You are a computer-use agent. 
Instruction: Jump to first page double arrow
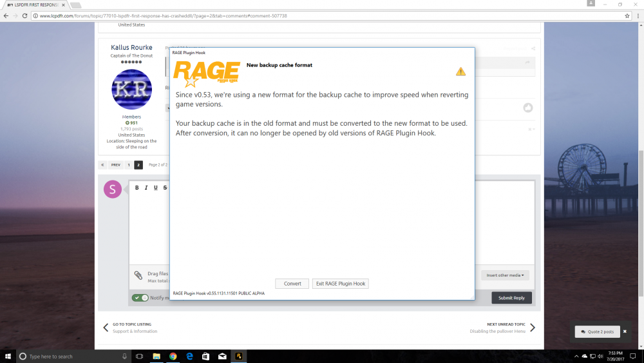click(x=102, y=165)
